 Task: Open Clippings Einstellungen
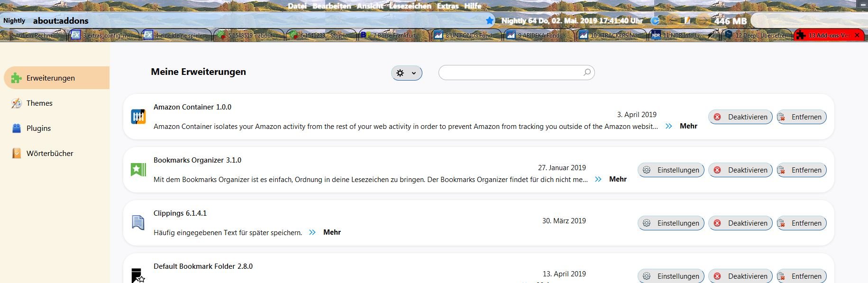[x=671, y=223]
